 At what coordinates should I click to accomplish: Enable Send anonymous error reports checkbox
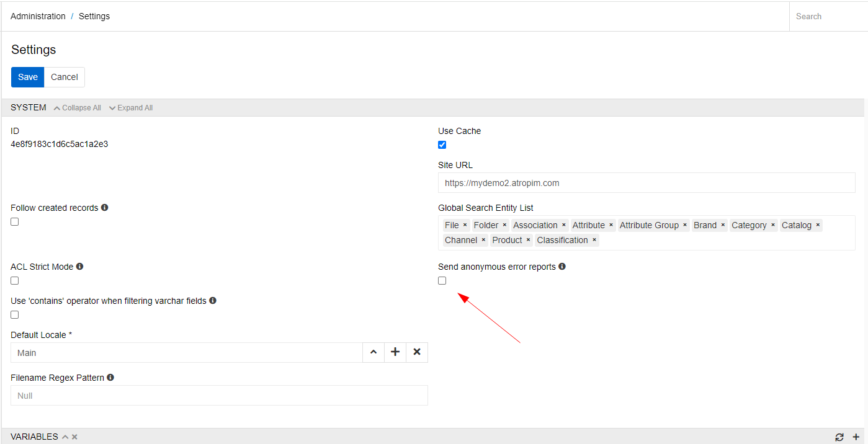(x=442, y=281)
